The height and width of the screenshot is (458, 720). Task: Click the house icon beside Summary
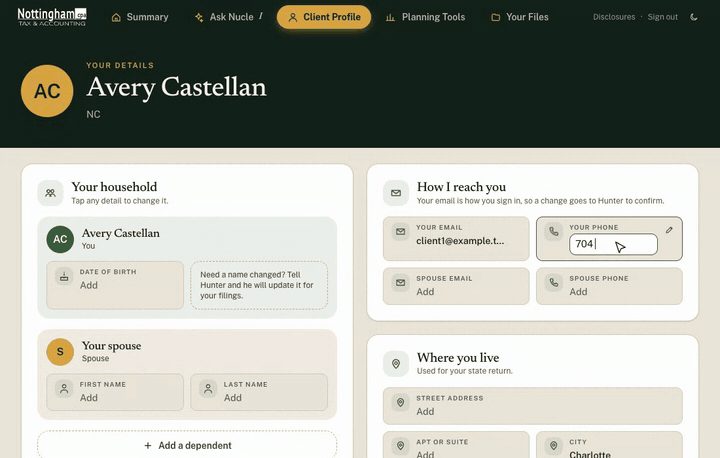pos(116,17)
